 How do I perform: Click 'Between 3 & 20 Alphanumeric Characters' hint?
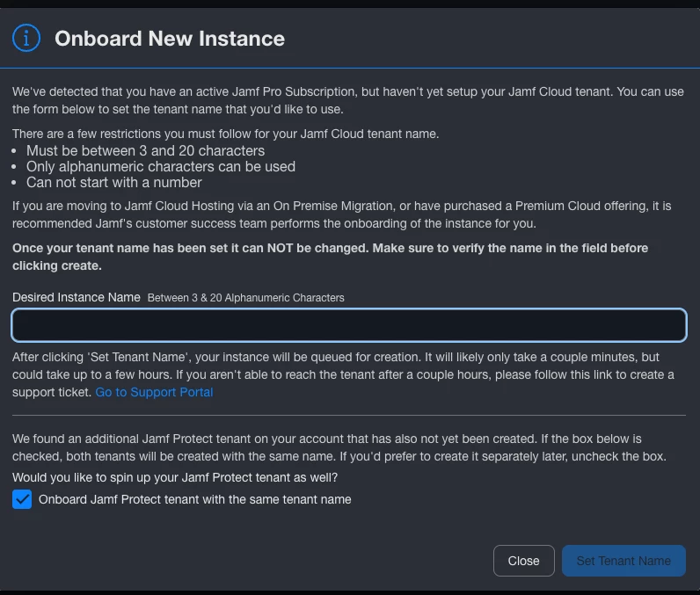(x=246, y=297)
